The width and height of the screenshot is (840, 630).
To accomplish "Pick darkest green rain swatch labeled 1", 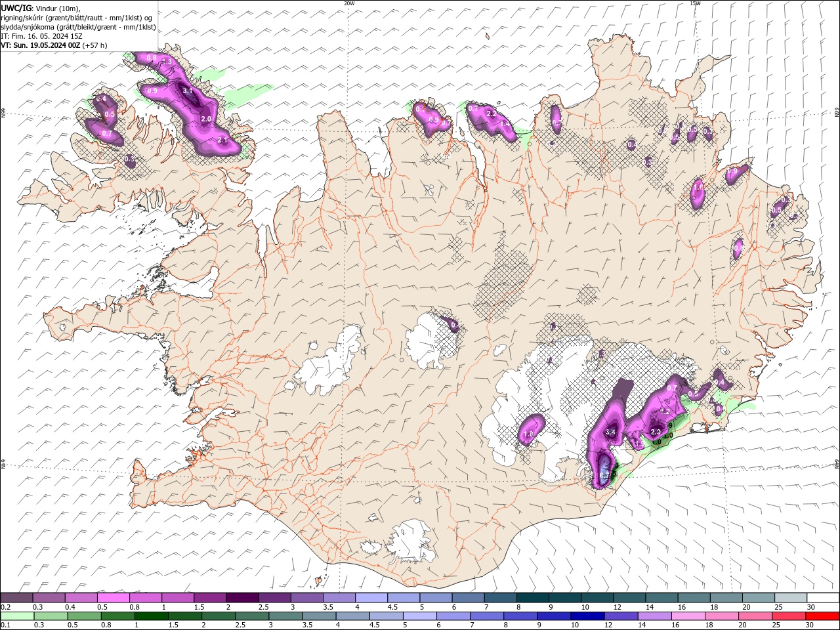I will coord(151,616).
